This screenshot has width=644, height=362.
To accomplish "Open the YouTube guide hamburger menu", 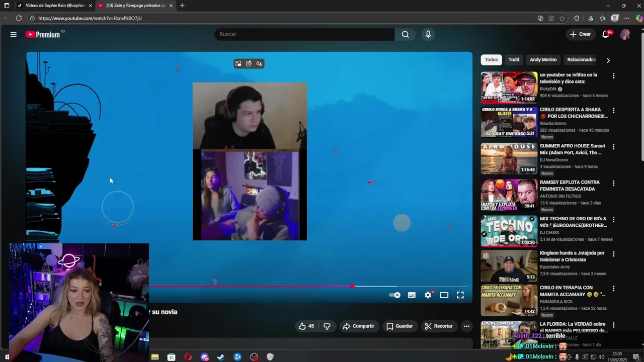I will [x=14, y=34].
